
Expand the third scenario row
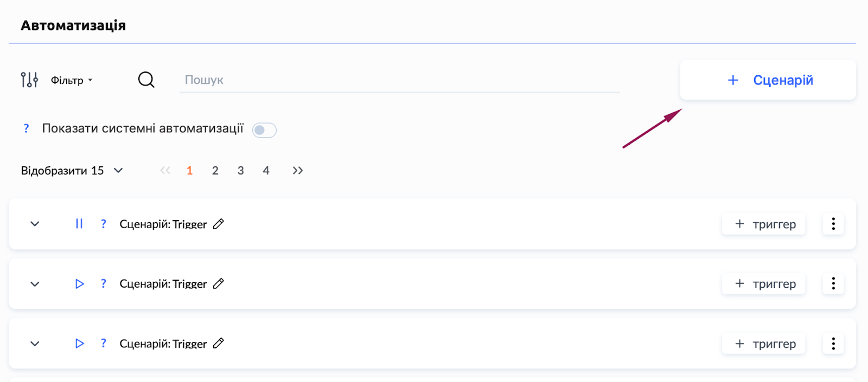[x=35, y=344]
